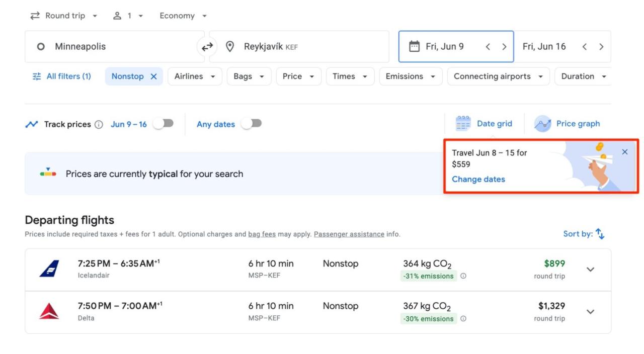Click the Sort by arrows icon

(x=600, y=234)
